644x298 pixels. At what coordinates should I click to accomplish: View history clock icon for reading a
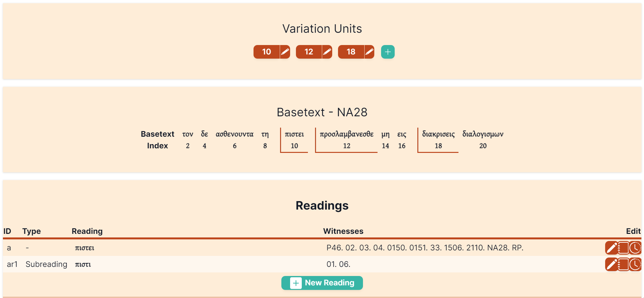pos(635,248)
